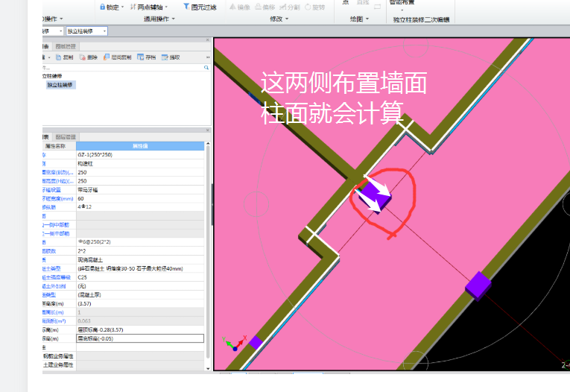Expand the 修改 group dropdown
The image size is (570, 392).
(287, 19)
